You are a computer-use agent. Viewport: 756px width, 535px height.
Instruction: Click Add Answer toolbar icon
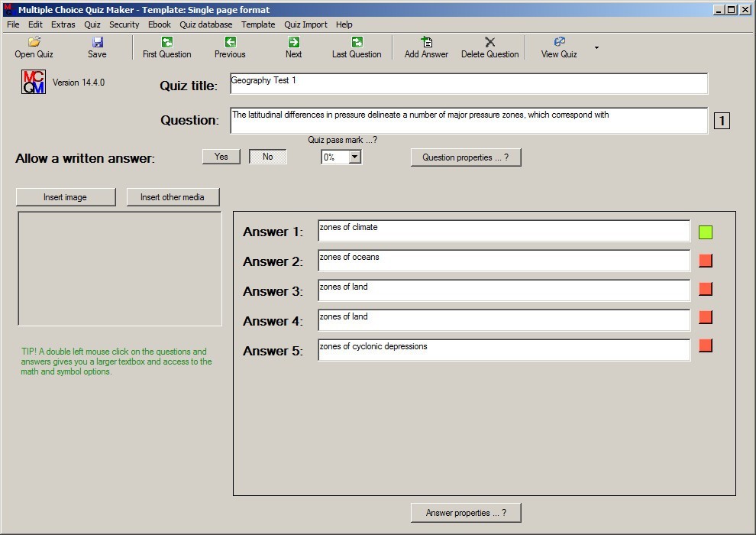point(426,42)
